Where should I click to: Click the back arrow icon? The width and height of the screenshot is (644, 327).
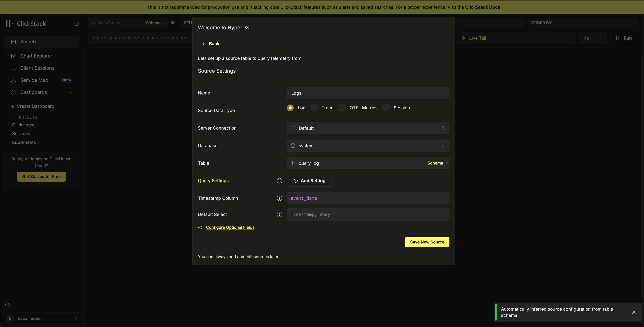coord(204,44)
